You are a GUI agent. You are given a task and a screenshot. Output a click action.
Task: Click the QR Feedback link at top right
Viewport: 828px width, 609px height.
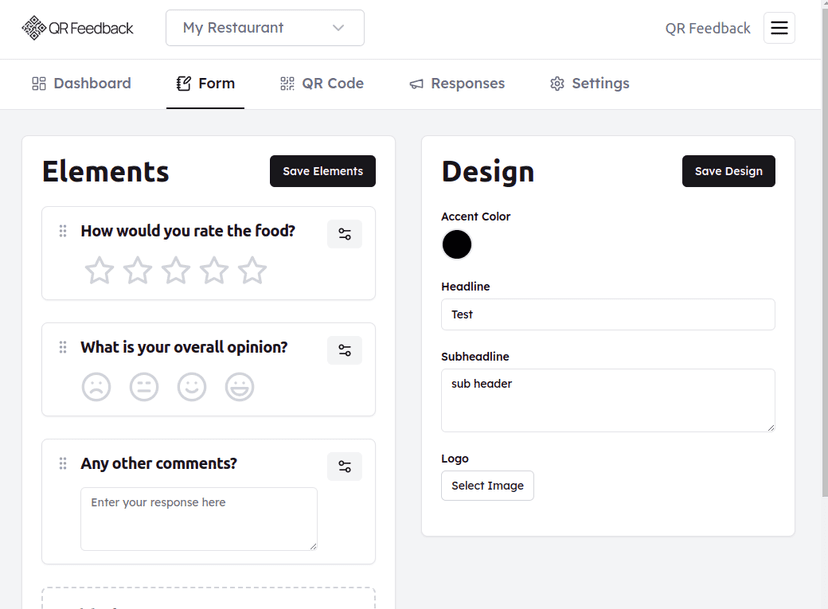tap(707, 28)
